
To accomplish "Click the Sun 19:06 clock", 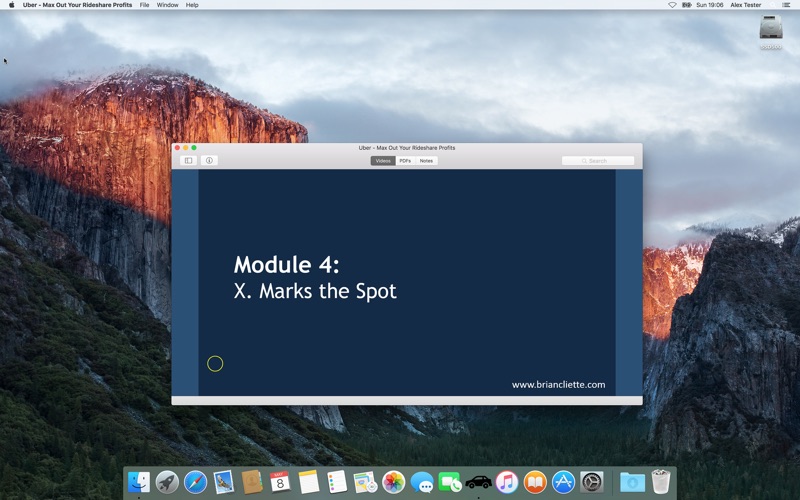I will pos(710,5).
